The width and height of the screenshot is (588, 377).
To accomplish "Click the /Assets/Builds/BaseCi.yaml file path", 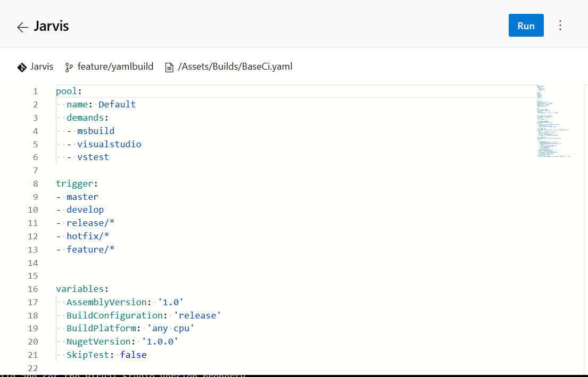I will coord(235,66).
